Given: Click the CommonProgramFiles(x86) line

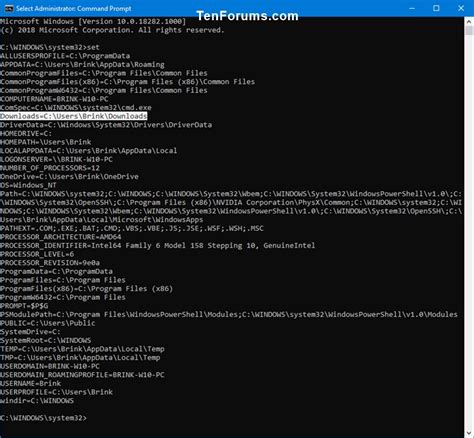Looking at the screenshot, I should point(128,82).
